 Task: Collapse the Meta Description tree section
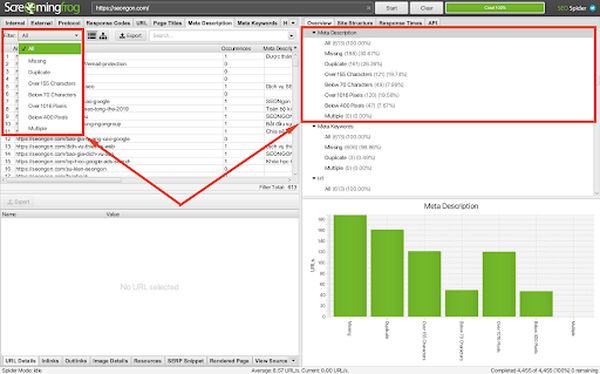pyautogui.click(x=314, y=33)
